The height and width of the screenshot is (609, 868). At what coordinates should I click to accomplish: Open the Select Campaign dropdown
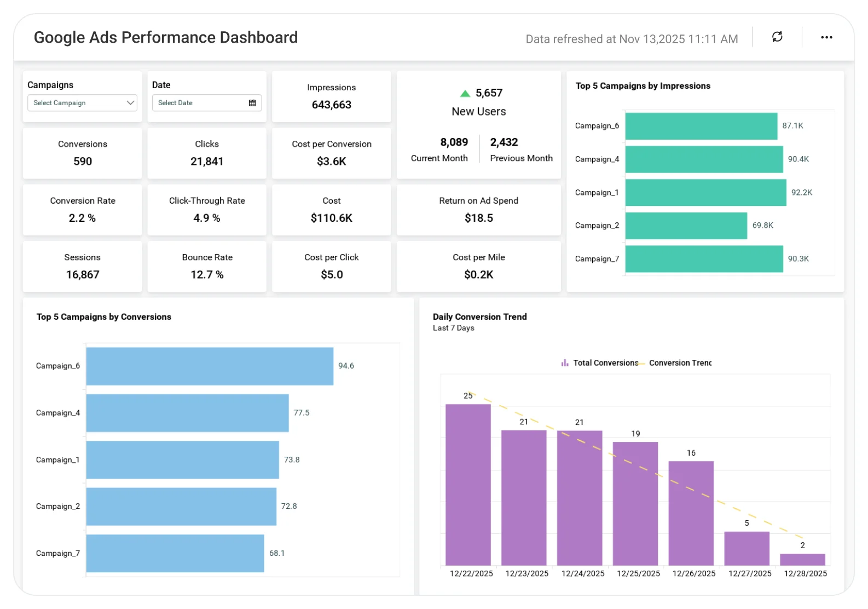click(x=82, y=103)
